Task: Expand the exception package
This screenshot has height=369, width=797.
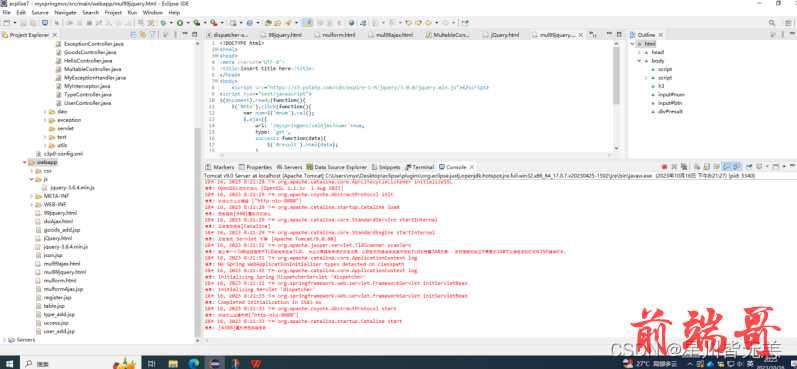Action: [45, 120]
